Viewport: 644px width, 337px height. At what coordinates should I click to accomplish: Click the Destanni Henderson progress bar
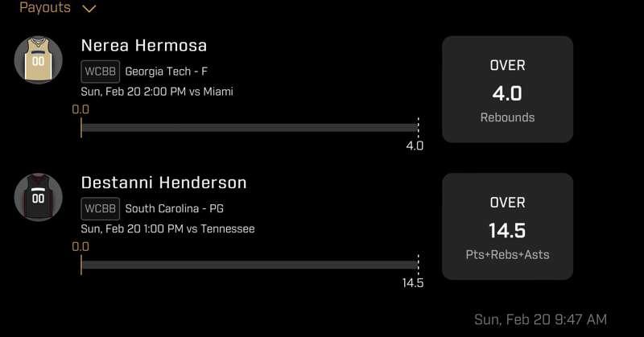tap(250, 265)
